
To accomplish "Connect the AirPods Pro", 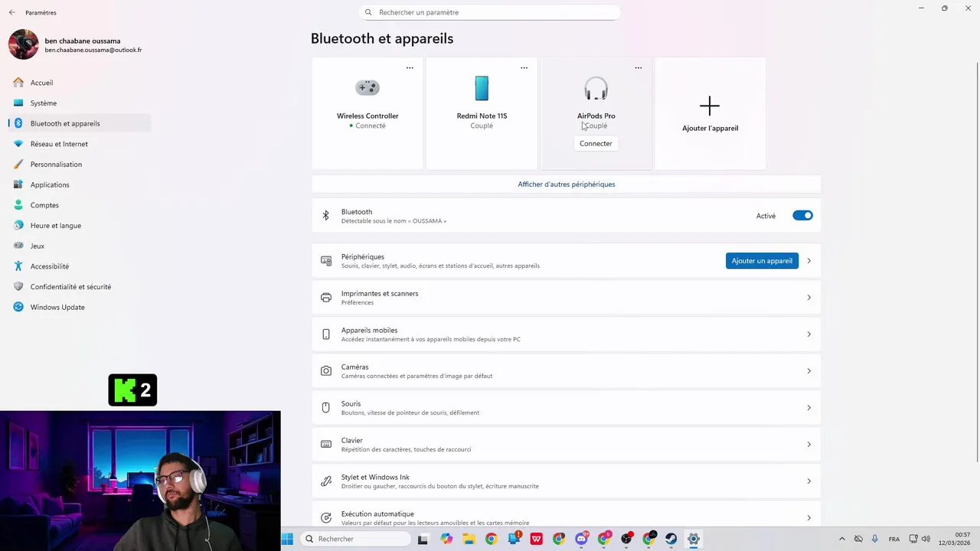I will [596, 144].
